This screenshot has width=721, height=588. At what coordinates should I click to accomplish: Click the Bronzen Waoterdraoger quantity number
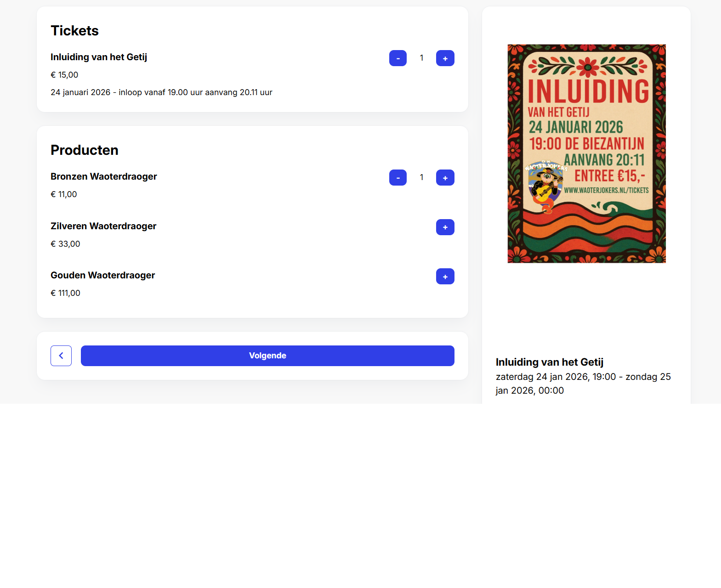point(421,178)
